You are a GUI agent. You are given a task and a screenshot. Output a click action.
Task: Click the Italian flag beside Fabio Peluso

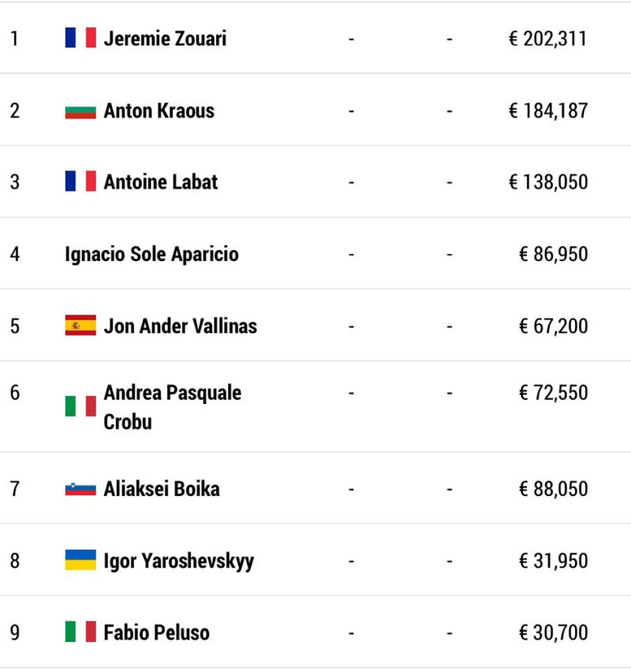tap(80, 632)
